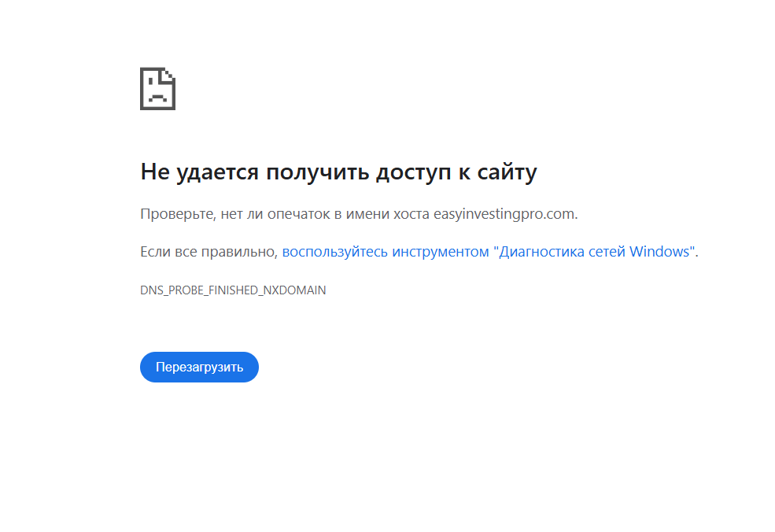Open the Диагностика сетей Windows link
Image resolution: width=775 pixels, height=532 pixels.
pyautogui.click(x=489, y=252)
